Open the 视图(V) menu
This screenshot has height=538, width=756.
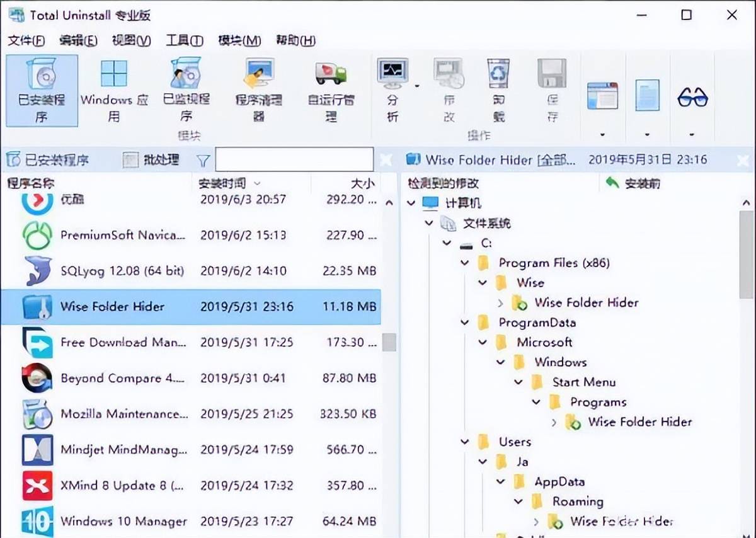131,41
